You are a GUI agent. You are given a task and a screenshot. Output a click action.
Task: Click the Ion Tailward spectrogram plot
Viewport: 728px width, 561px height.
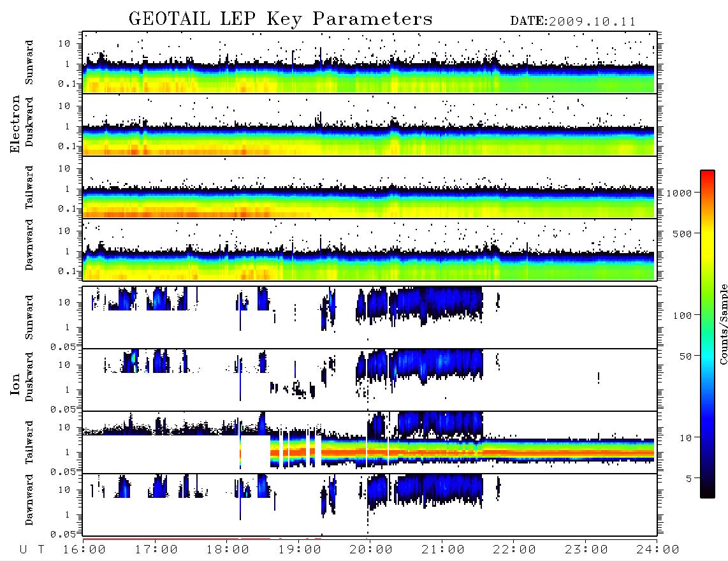[x=370, y=442]
